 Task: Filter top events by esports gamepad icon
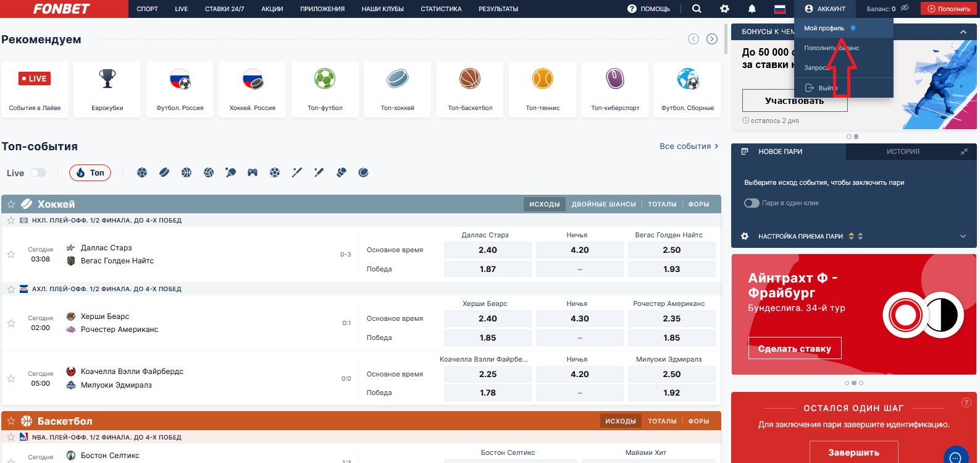point(253,172)
